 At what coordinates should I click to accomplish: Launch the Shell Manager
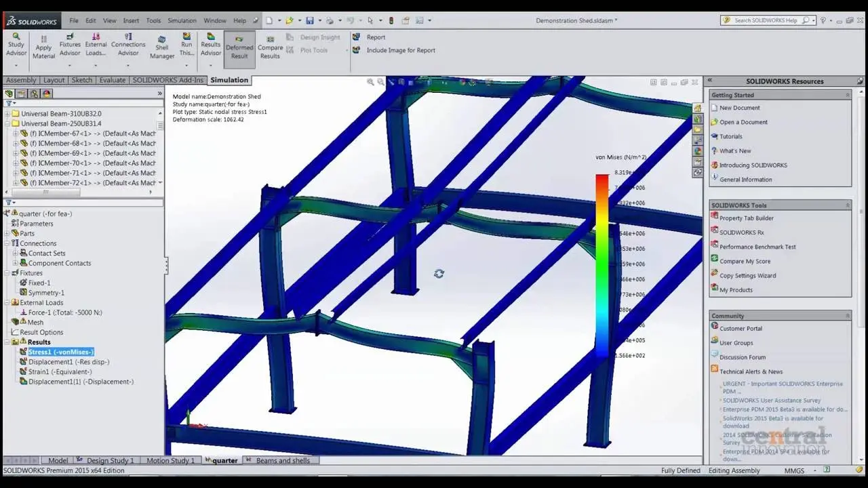coord(162,47)
